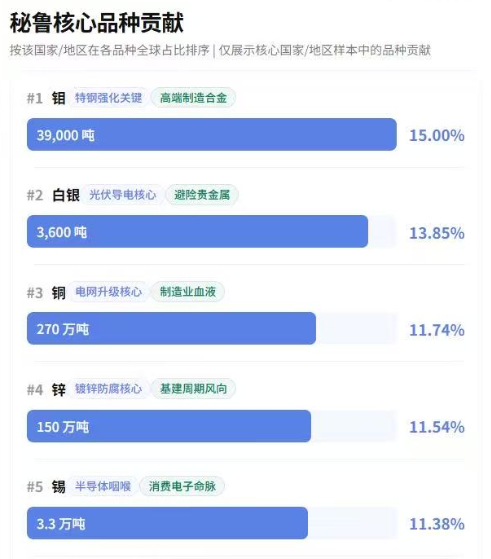Click the 150 万吨 zinc bar
This screenshot has width=491, height=559.
coord(169,426)
